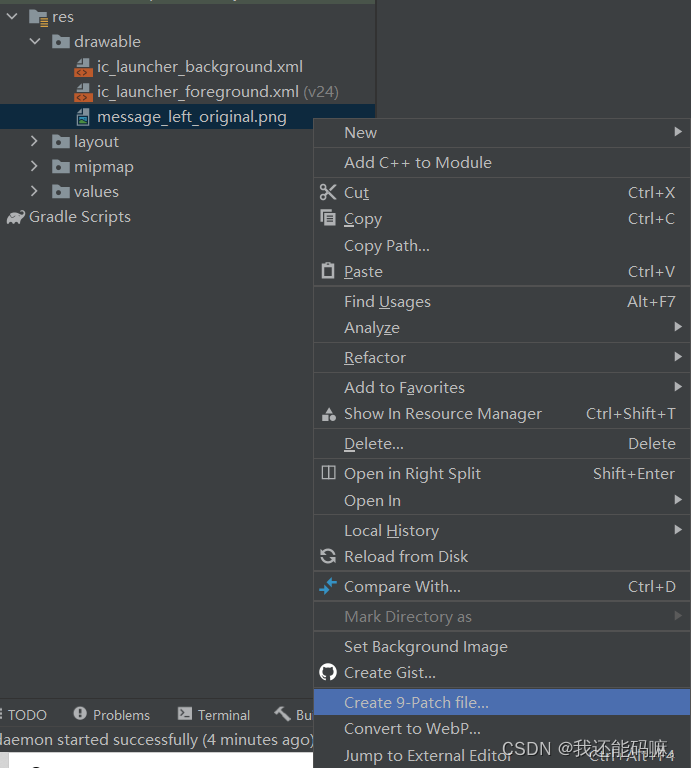The image size is (691, 768).
Task: Collapse the drawable folder node
Action: tap(35, 42)
